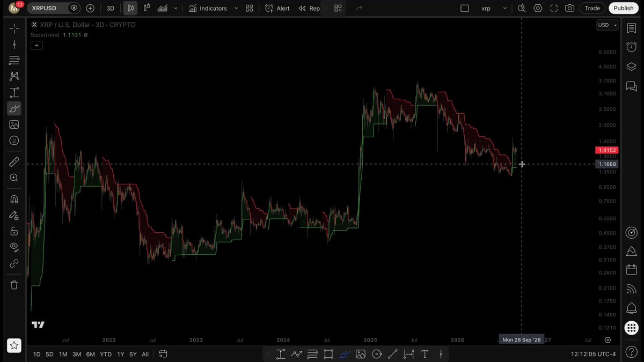Add a symbol to compare with plus icon
Screen dimensions: 644x362
90,8
